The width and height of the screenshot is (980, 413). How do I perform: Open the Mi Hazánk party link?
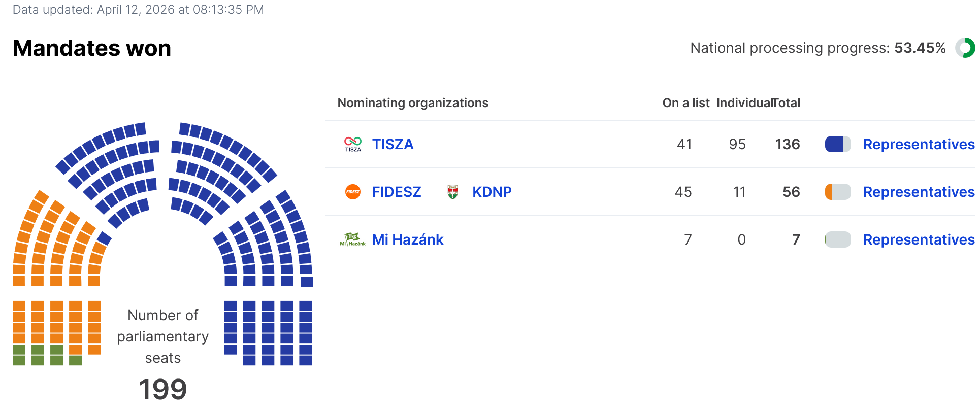pos(408,239)
